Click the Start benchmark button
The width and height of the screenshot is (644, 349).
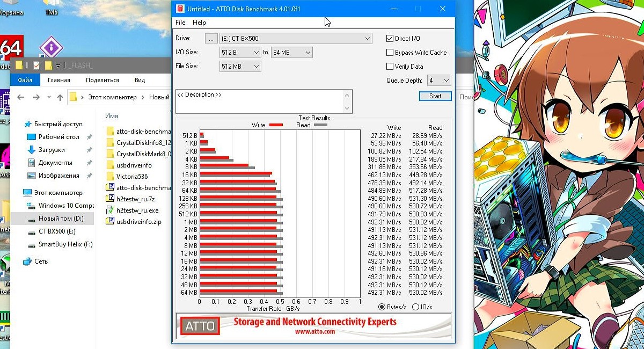tap(435, 96)
